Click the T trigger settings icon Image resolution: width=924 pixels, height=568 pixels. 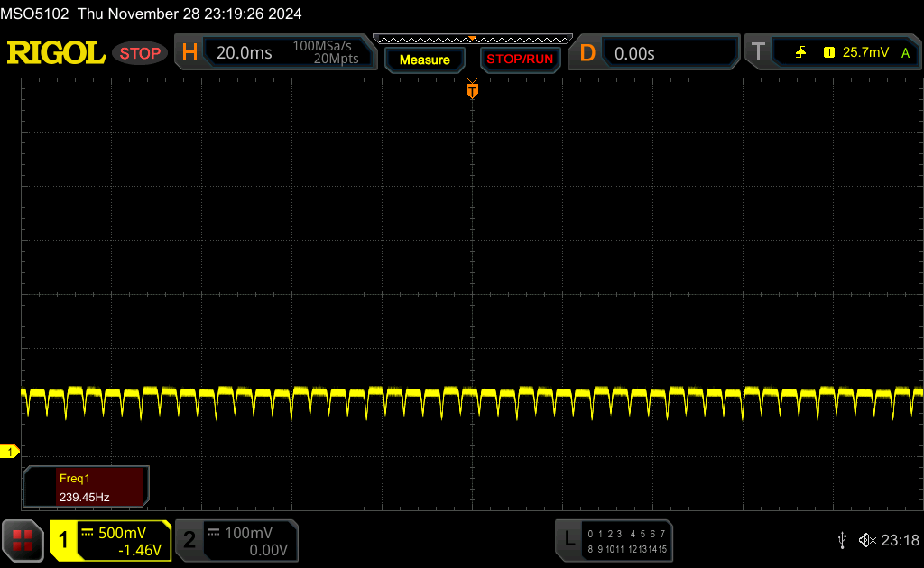click(758, 53)
